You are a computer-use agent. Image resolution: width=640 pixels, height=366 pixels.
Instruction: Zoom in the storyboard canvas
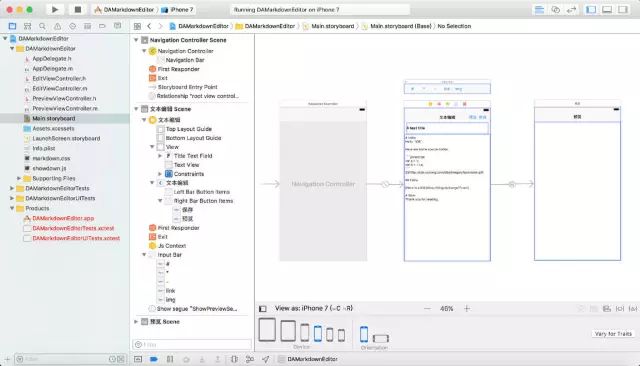(x=467, y=308)
